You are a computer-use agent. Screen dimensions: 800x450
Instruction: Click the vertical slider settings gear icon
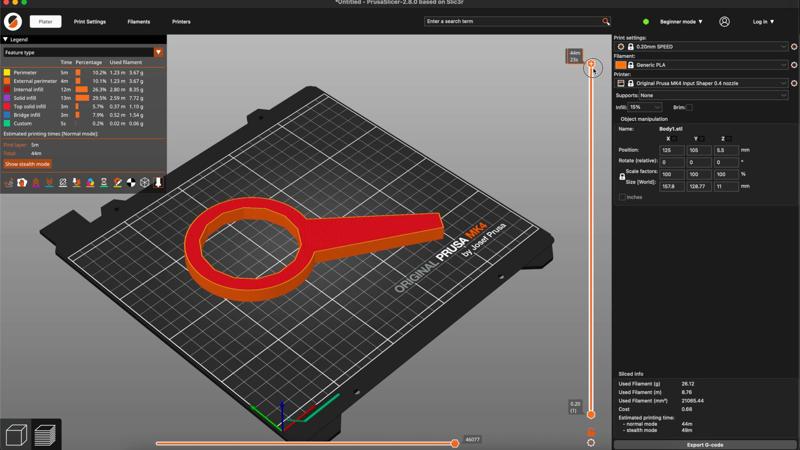[x=591, y=442]
